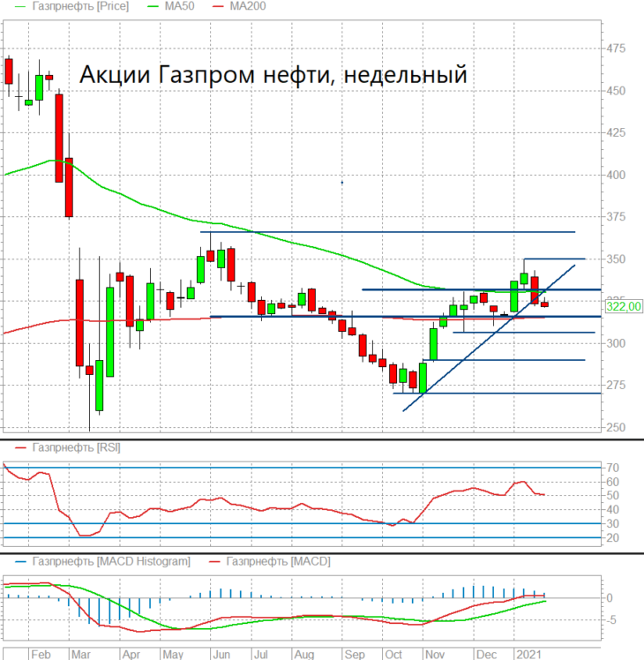Click the Feb label on time axis
The width and height of the screenshot is (644, 660).
click(41, 655)
